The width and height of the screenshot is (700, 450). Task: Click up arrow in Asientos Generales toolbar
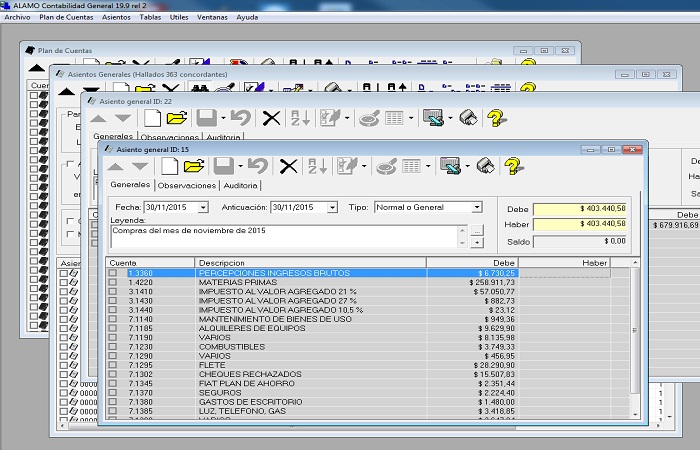pyautogui.click(x=67, y=92)
